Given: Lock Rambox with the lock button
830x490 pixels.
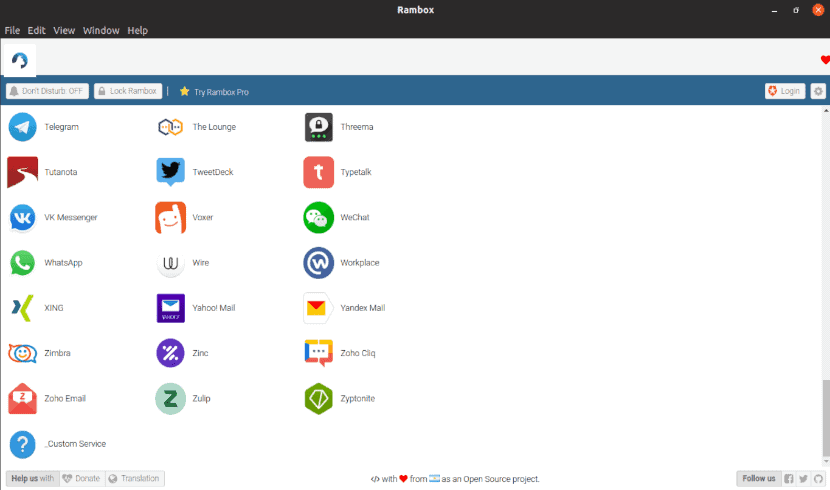Looking at the screenshot, I should click(x=128, y=91).
